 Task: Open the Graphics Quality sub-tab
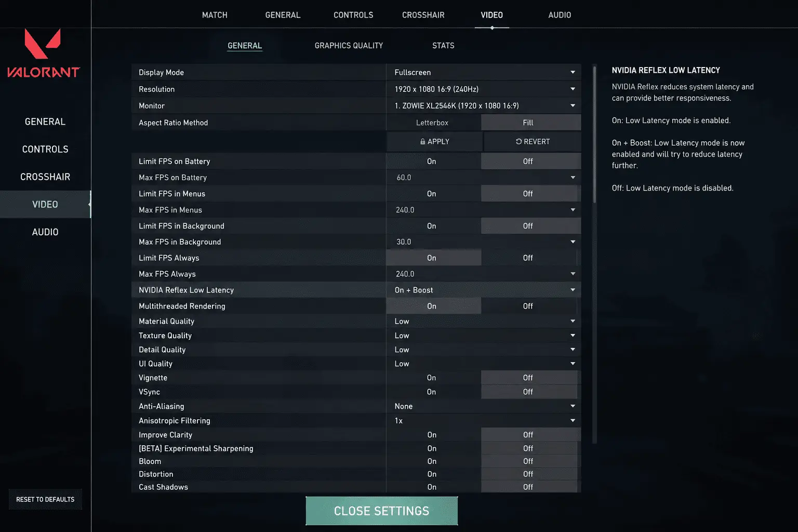pyautogui.click(x=349, y=46)
